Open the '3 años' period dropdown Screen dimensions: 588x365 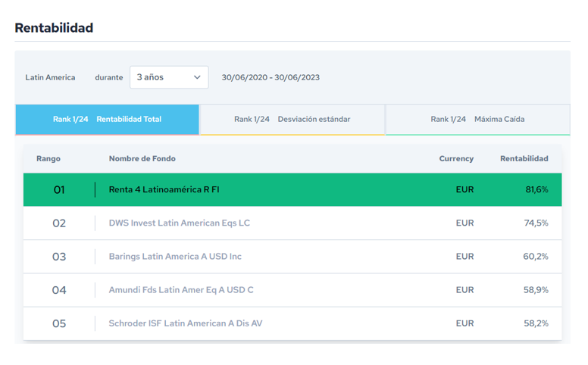click(168, 77)
